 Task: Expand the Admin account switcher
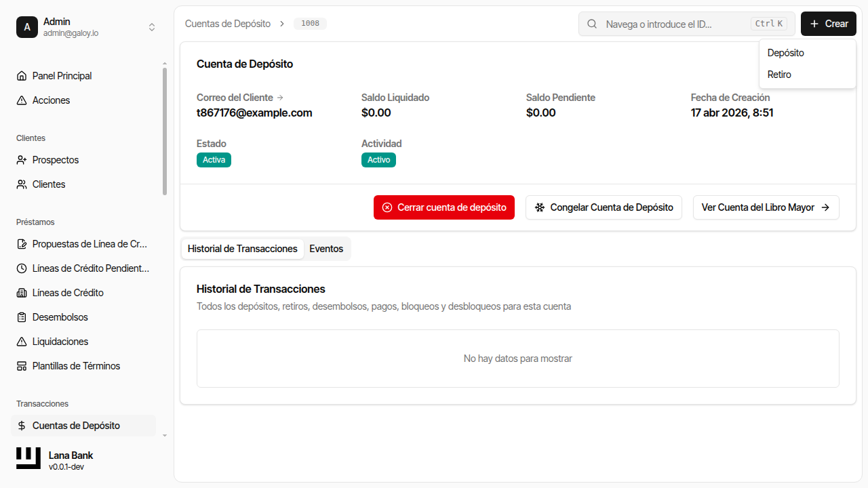(152, 27)
